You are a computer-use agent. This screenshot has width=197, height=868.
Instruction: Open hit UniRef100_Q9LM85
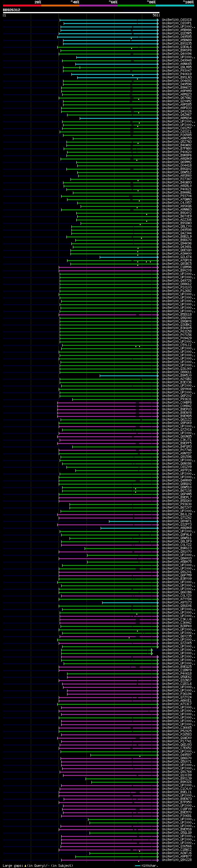pos(177,67)
